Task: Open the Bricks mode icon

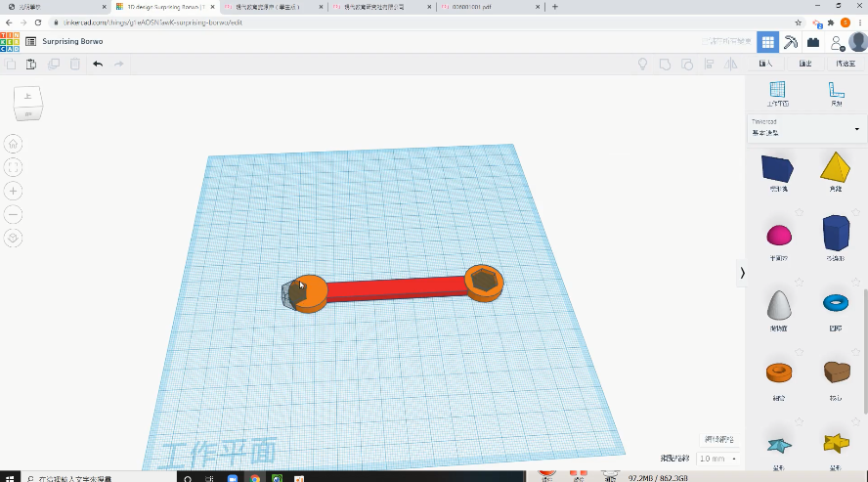Action: [x=813, y=42]
